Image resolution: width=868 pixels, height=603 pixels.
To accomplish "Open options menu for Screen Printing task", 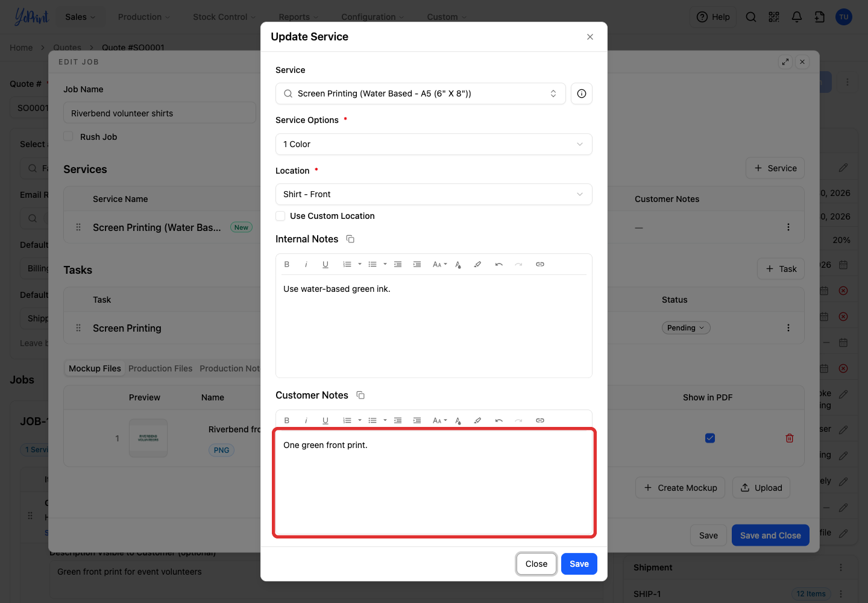I will click(x=788, y=328).
